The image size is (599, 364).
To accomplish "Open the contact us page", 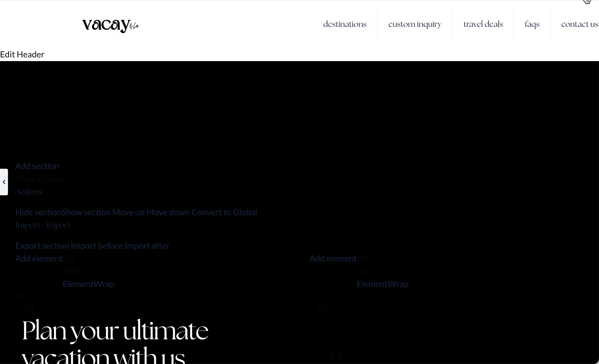I will [x=580, y=24].
